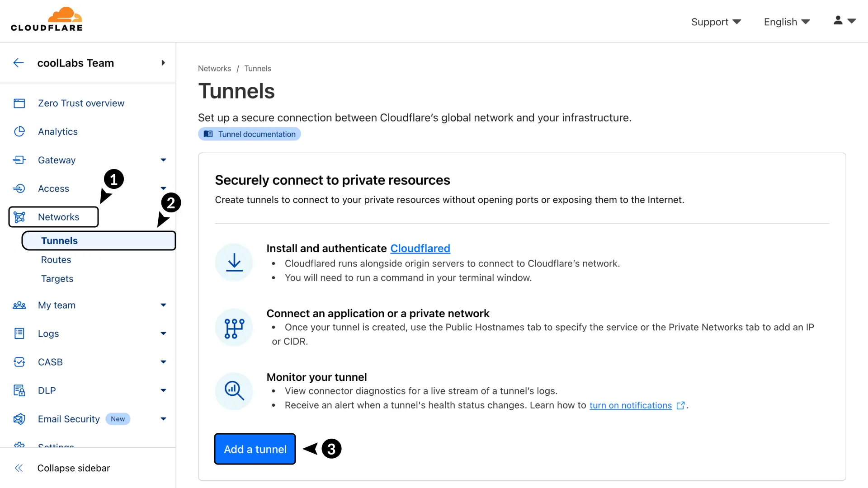Click the Add a tunnel button

255,449
